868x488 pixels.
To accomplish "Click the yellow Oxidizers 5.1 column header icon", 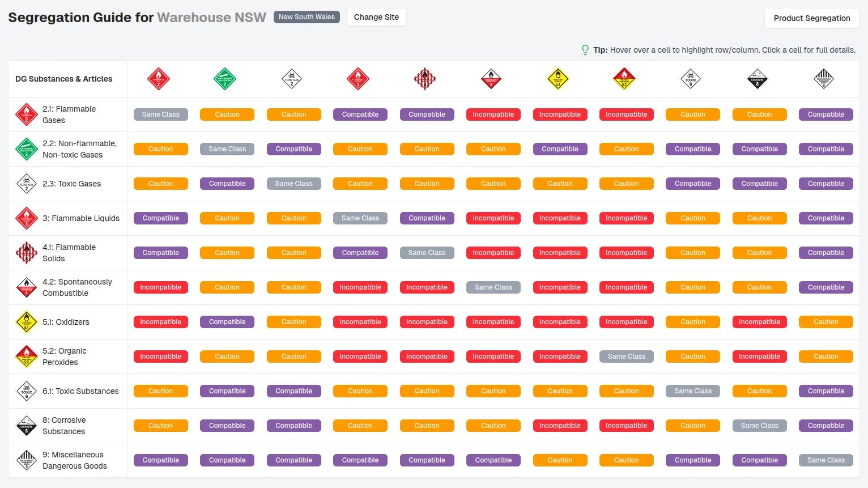I will coord(558,79).
